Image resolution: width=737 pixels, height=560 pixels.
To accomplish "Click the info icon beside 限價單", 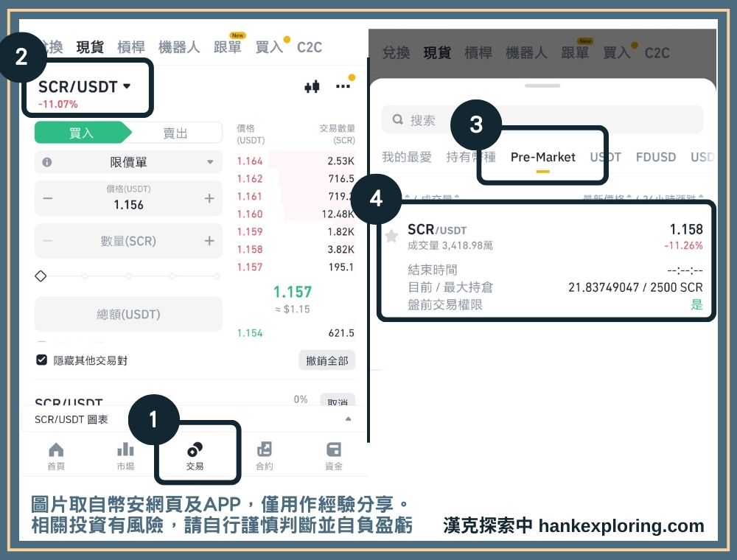I will tap(47, 162).
